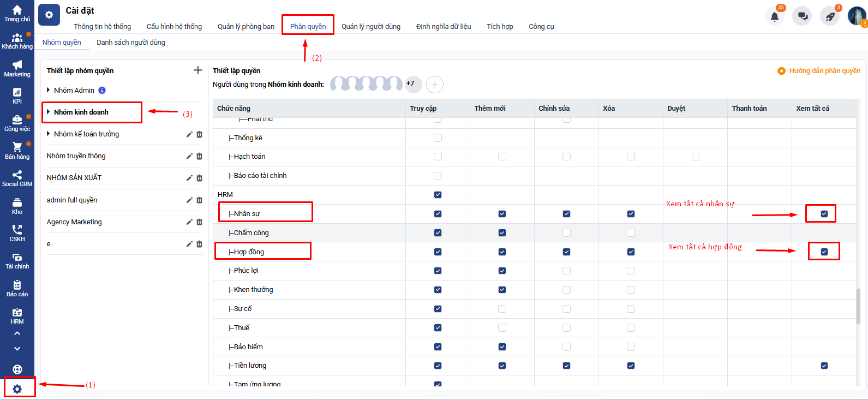
Task: Open the Kho module in sidebar
Action: tap(17, 206)
